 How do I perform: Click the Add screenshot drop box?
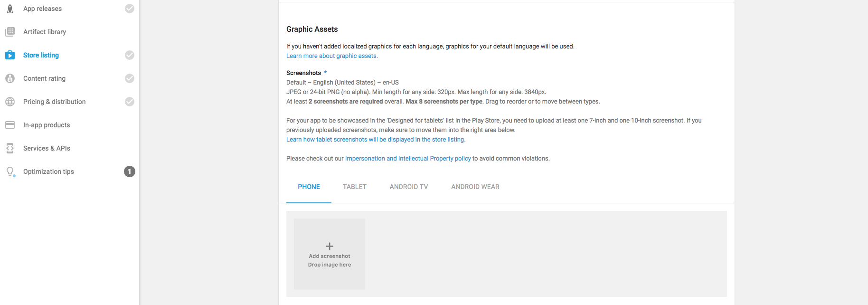[330, 254]
